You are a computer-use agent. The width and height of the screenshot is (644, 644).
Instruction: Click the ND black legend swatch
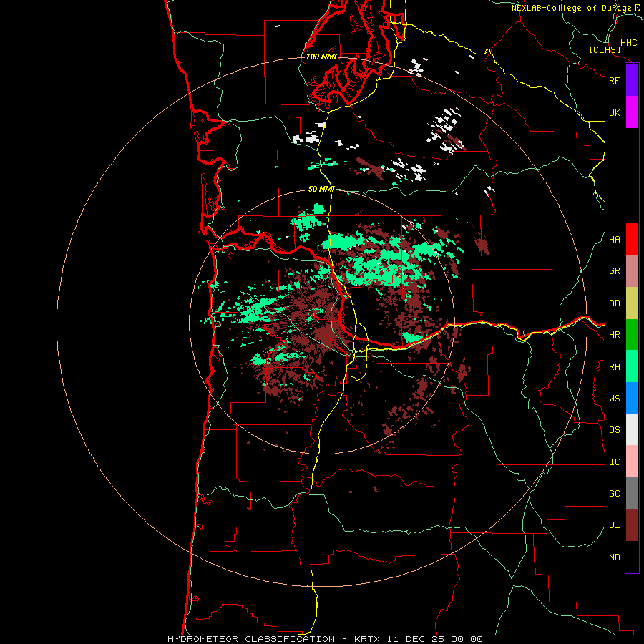point(632,557)
